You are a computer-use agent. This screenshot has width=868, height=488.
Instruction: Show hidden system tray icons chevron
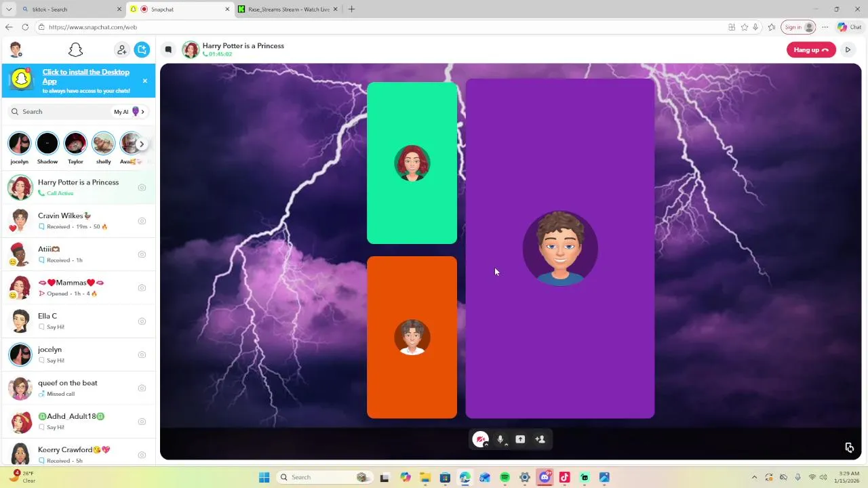(754, 477)
